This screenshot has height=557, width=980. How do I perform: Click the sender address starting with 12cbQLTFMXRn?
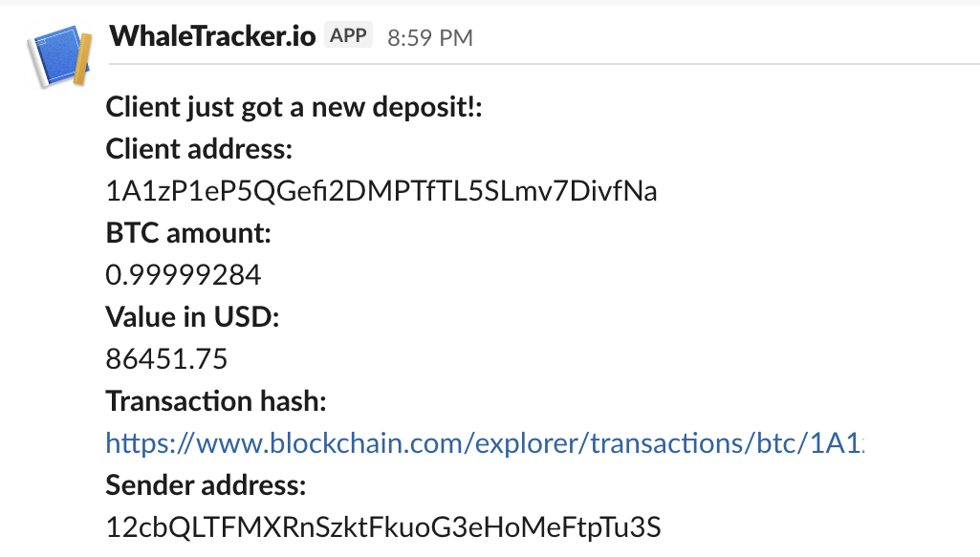383,526
